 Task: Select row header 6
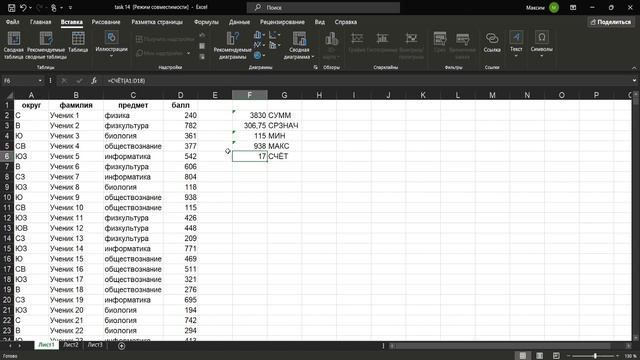click(x=7, y=156)
